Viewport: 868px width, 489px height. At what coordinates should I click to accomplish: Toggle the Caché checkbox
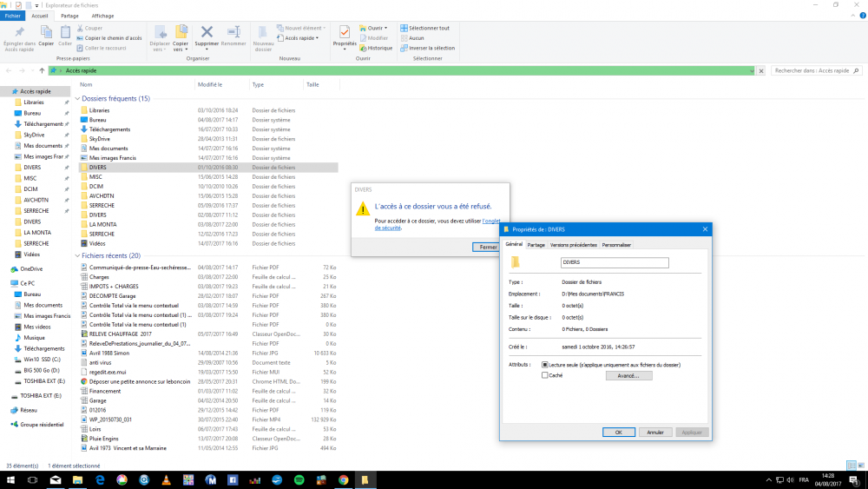[x=545, y=375]
